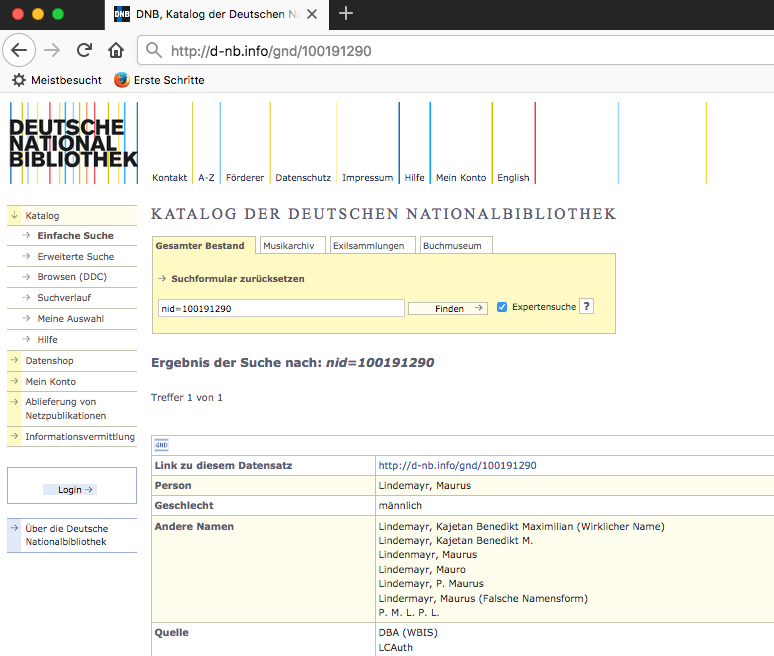
Task: Click the GND icon above the record
Action: 161,445
